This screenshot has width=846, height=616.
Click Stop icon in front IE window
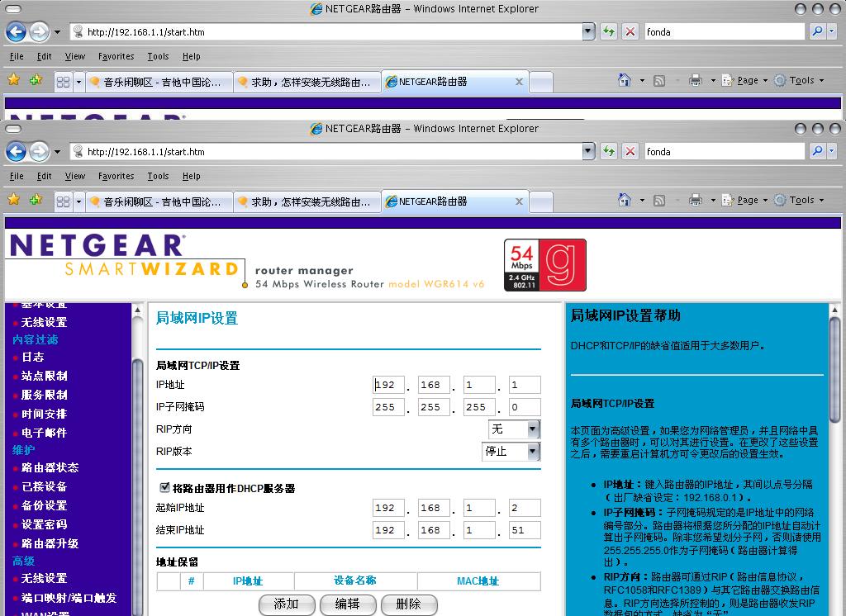(630, 152)
